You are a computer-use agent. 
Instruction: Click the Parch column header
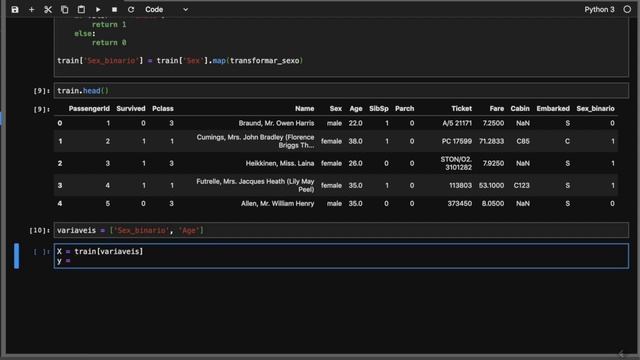404,109
